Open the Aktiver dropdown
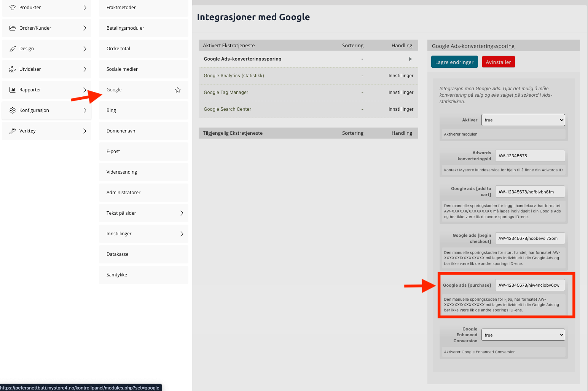The width and height of the screenshot is (588, 391). tap(523, 120)
